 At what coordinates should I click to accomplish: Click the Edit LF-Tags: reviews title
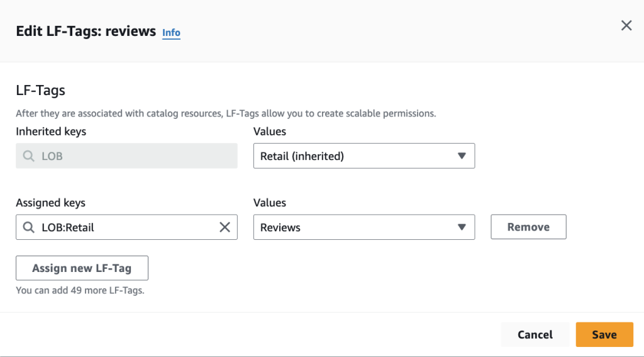[x=86, y=31]
